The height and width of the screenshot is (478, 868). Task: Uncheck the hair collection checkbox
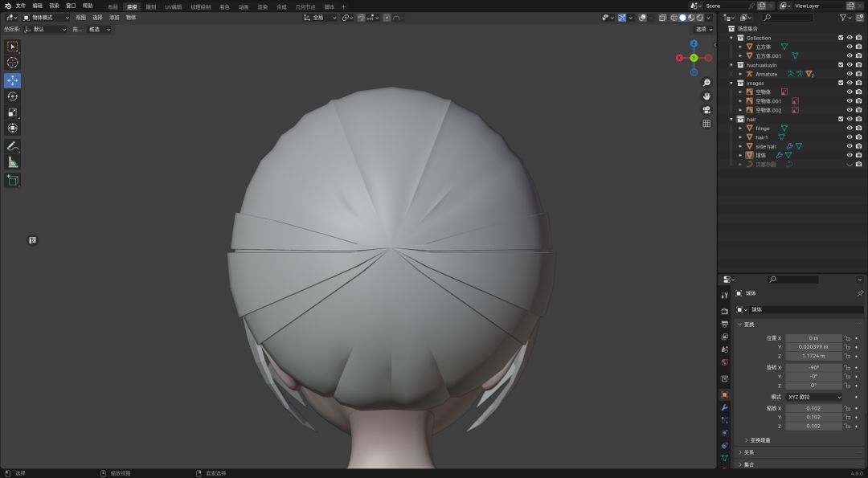(x=841, y=119)
